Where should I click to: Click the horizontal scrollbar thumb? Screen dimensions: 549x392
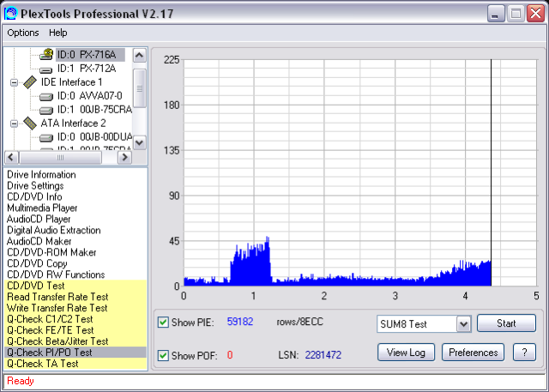(60, 158)
